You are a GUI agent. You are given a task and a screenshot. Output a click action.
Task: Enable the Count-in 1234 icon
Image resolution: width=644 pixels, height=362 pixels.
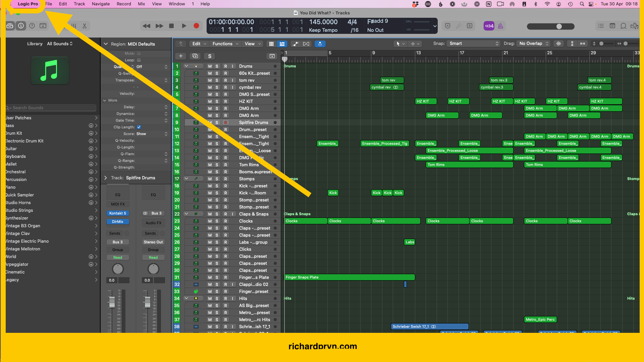click(x=489, y=26)
